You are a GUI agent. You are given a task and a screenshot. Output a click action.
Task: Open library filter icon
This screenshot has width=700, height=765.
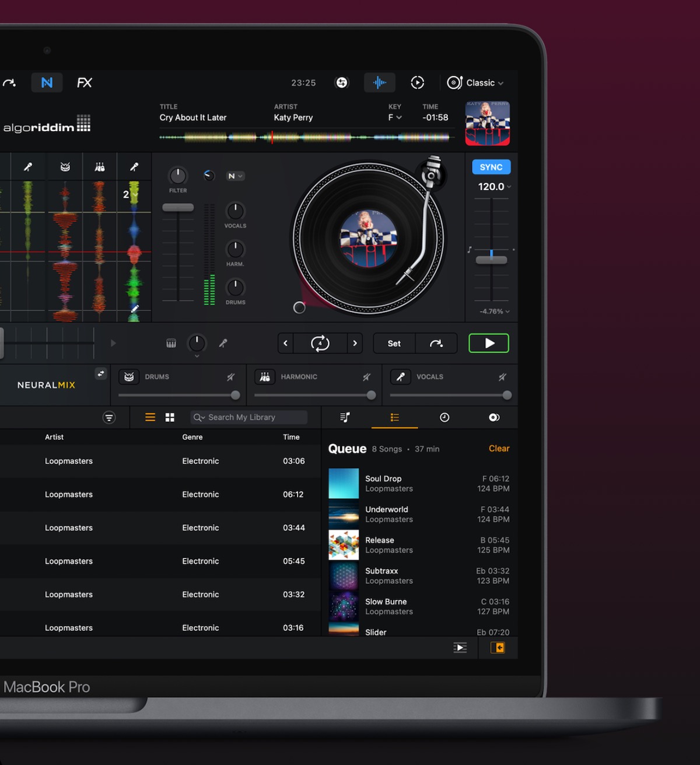pyautogui.click(x=109, y=417)
